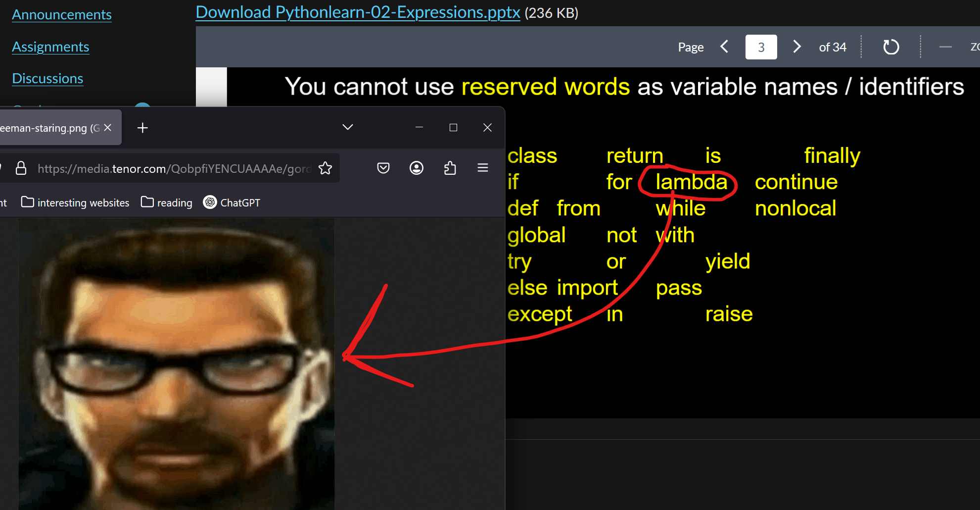Open Assignments in the course menu
Viewport: 980px width, 510px height.
click(50, 47)
